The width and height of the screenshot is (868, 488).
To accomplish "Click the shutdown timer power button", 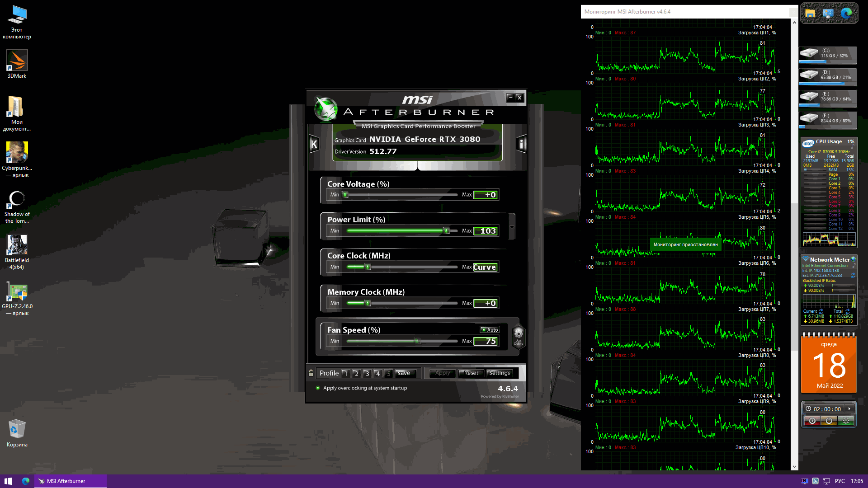I will [829, 421].
